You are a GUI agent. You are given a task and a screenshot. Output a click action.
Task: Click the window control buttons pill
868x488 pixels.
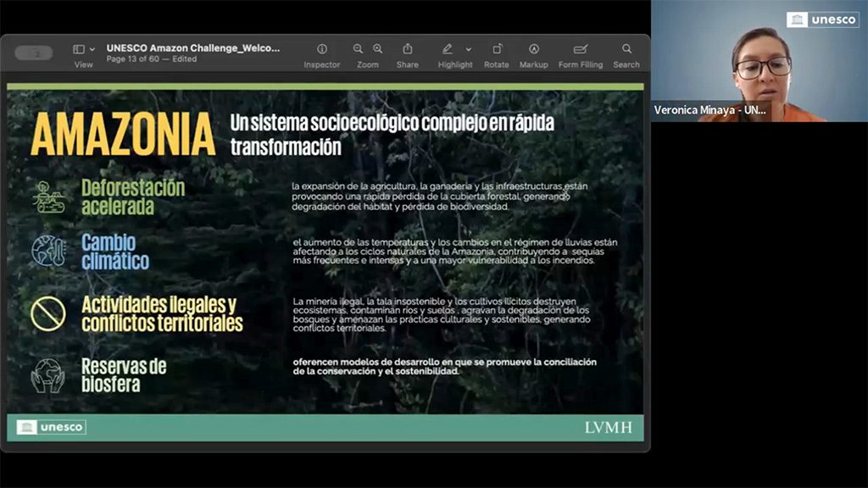[x=34, y=53]
